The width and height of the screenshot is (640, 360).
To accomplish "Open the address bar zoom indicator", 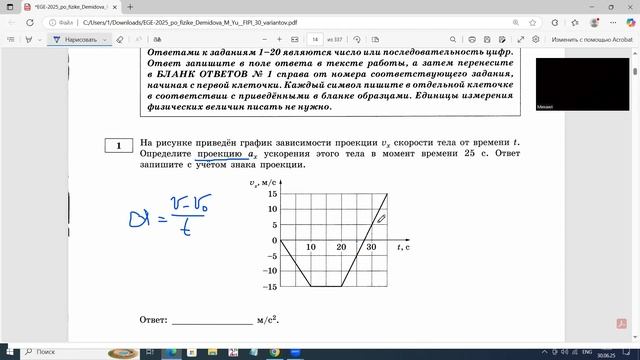I will coord(516,23).
